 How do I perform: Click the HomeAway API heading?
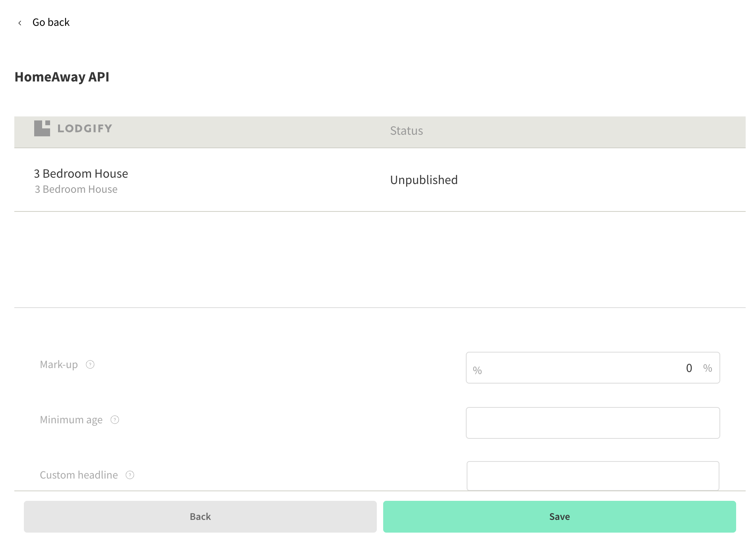62,77
